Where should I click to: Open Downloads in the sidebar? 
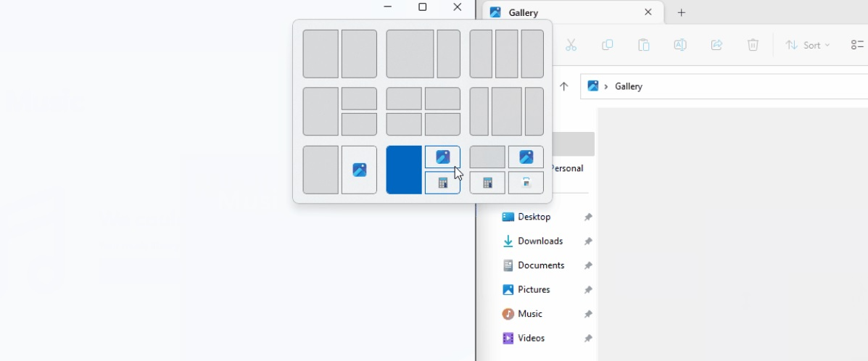click(x=540, y=241)
